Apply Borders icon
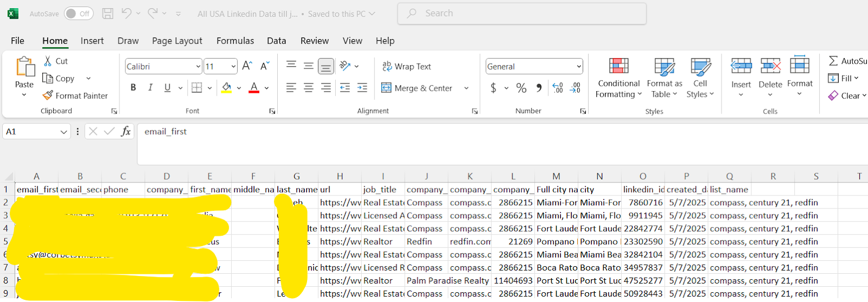 197,87
